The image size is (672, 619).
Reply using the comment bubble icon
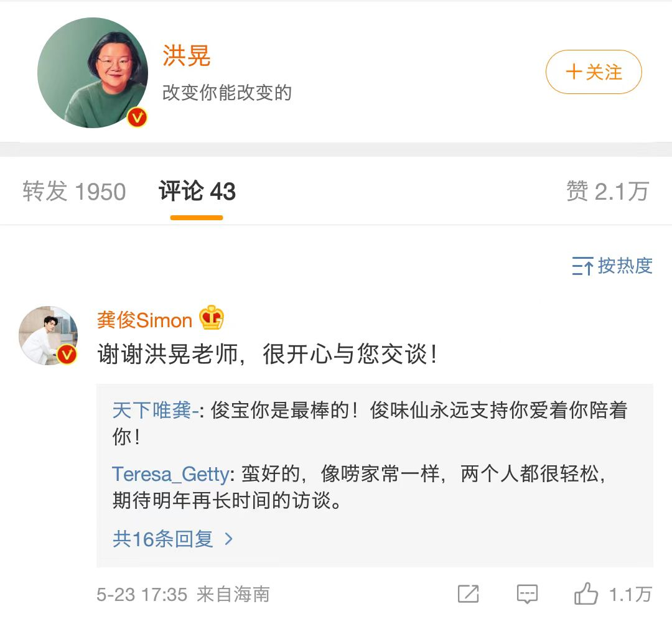(527, 594)
